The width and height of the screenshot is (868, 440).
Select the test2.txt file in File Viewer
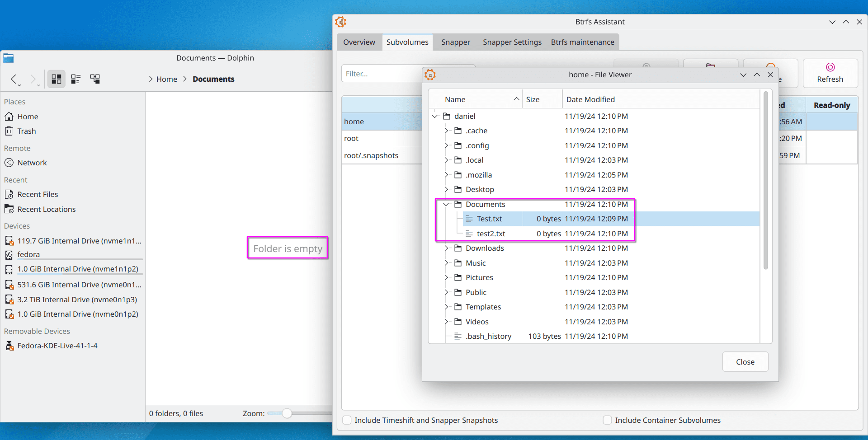(x=491, y=234)
